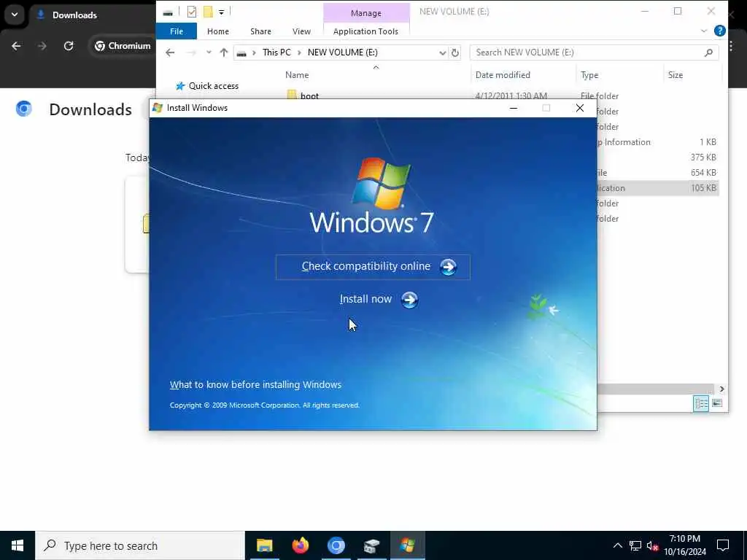The width and height of the screenshot is (747, 560).
Task: Click Explorer forward arrow
Action: (x=191, y=52)
